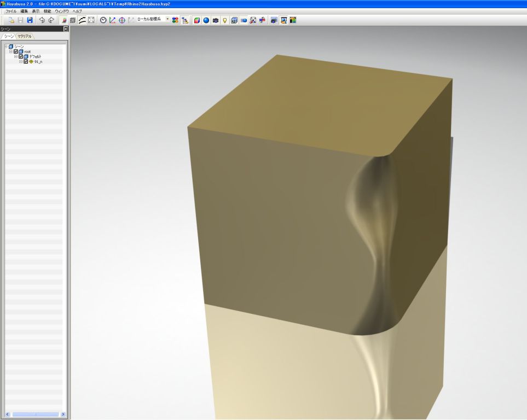Toggle the デフォルト node checkbox
Viewport: 527px width, 420px height.
[x=21, y=56]
